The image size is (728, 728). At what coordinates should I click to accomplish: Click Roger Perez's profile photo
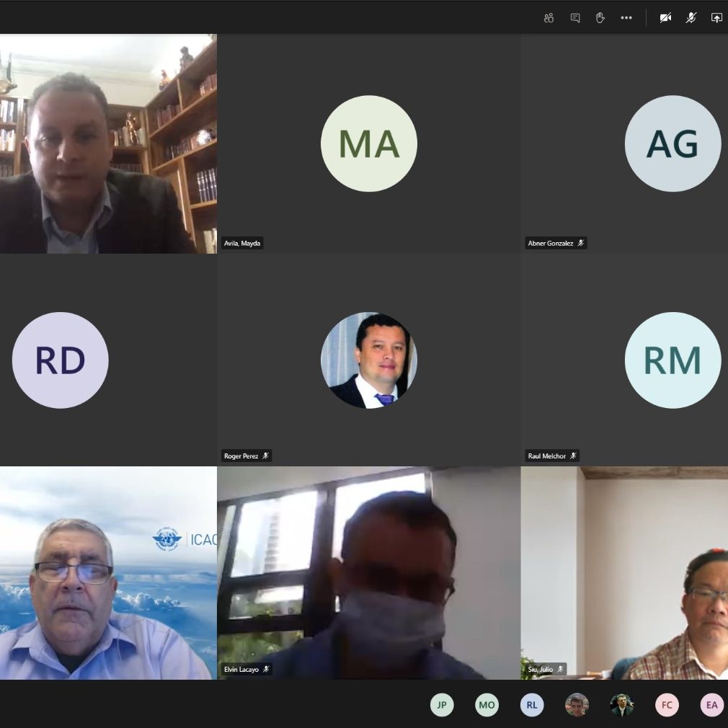(x=368, y=360)
